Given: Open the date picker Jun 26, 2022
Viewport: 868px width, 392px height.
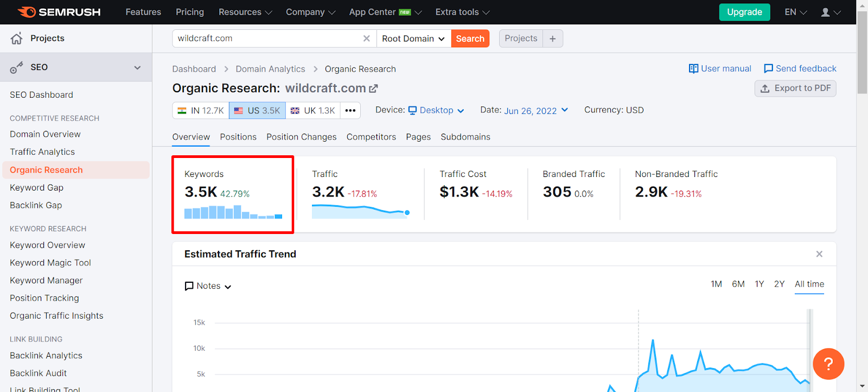Looking at the screenshot, I should (536, 111).
